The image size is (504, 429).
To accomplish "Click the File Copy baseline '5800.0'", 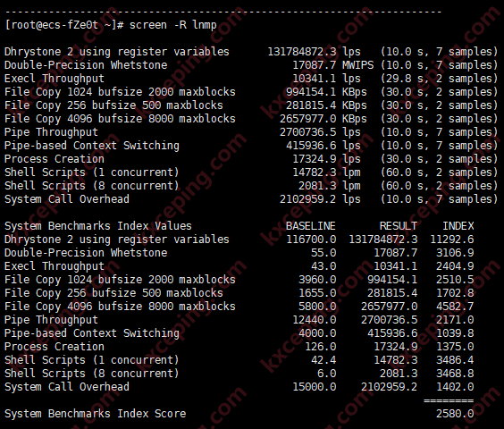I will click(x=317, y=307).
